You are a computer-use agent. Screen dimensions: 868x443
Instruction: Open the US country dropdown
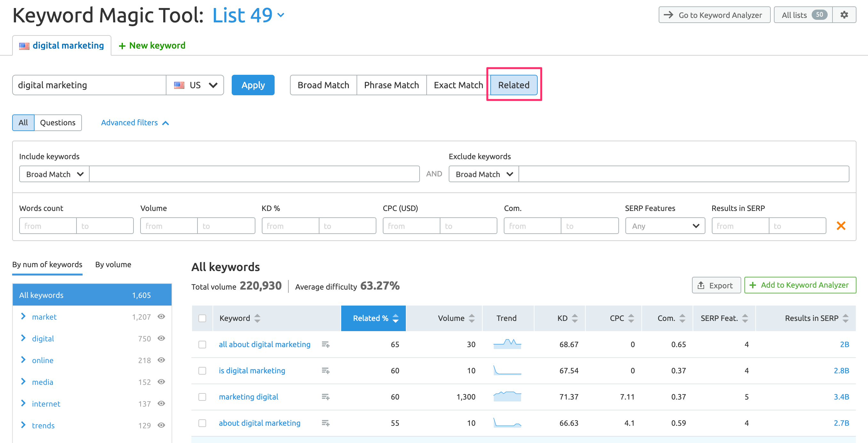pyautogui.click(x=195, y=85)
